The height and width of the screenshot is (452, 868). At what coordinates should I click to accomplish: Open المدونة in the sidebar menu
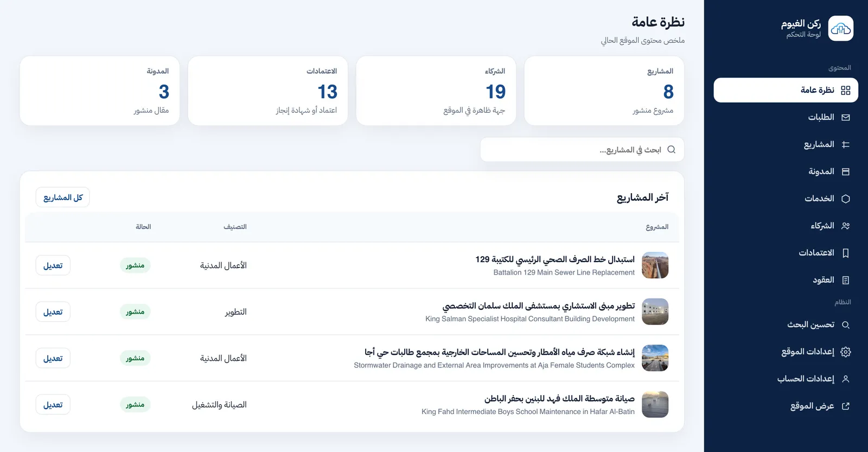[786, 171]
